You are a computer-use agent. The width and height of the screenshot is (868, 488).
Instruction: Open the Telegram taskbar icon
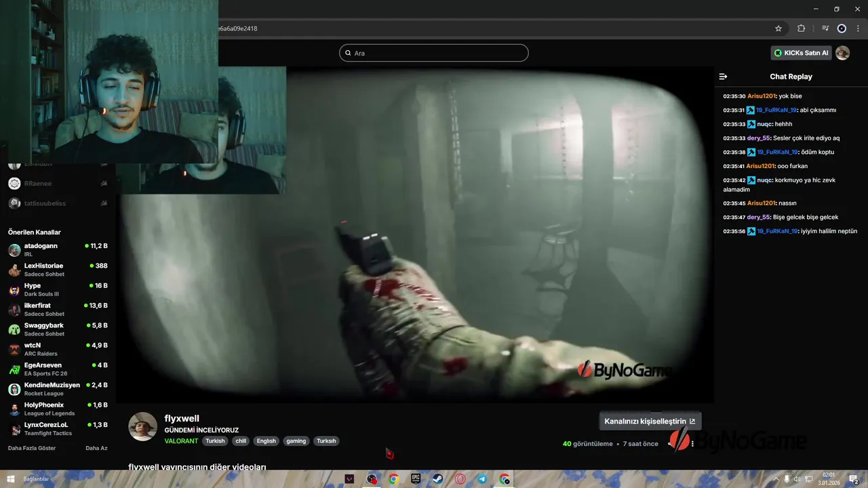(482, 479)
